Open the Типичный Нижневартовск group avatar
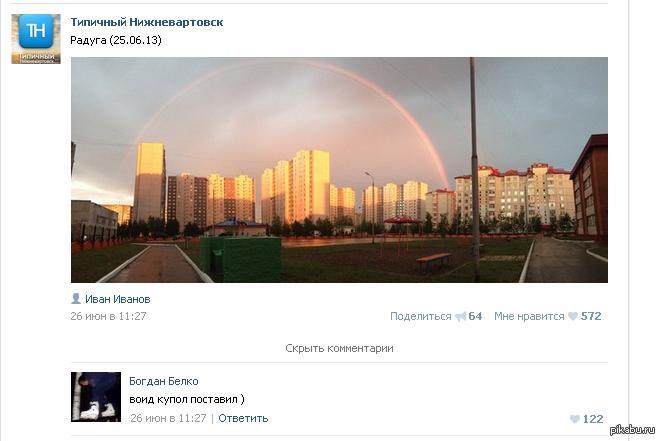Viewport: 660px width, 441px height. (x=36, y=39)
